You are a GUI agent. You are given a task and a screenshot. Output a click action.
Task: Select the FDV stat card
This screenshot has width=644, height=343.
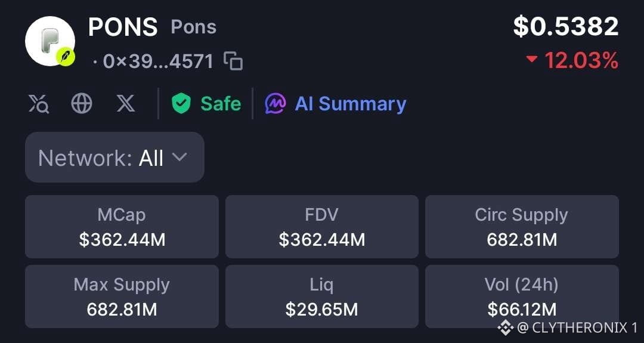point(322,227)
